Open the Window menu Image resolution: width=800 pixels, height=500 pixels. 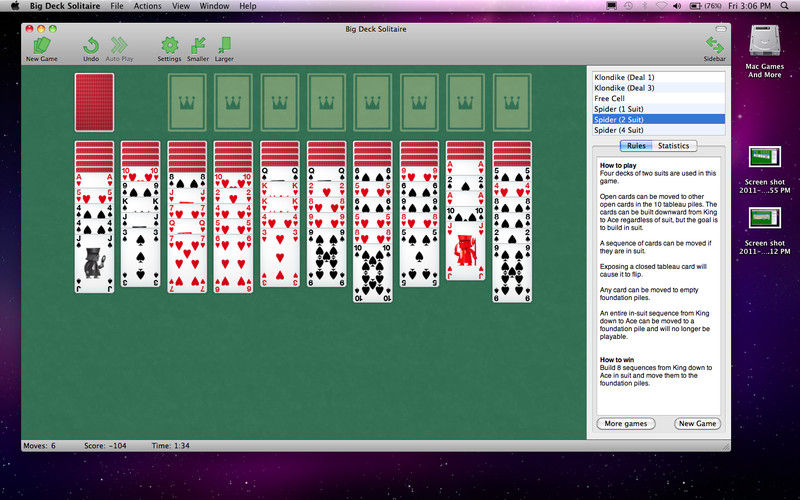pyautogui.click(x=214, y=6)
